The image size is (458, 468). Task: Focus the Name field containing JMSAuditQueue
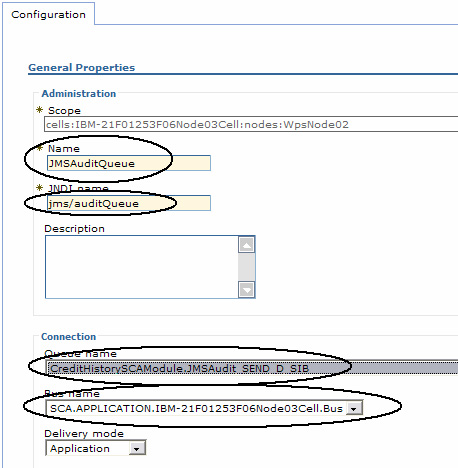pos(129,163)
